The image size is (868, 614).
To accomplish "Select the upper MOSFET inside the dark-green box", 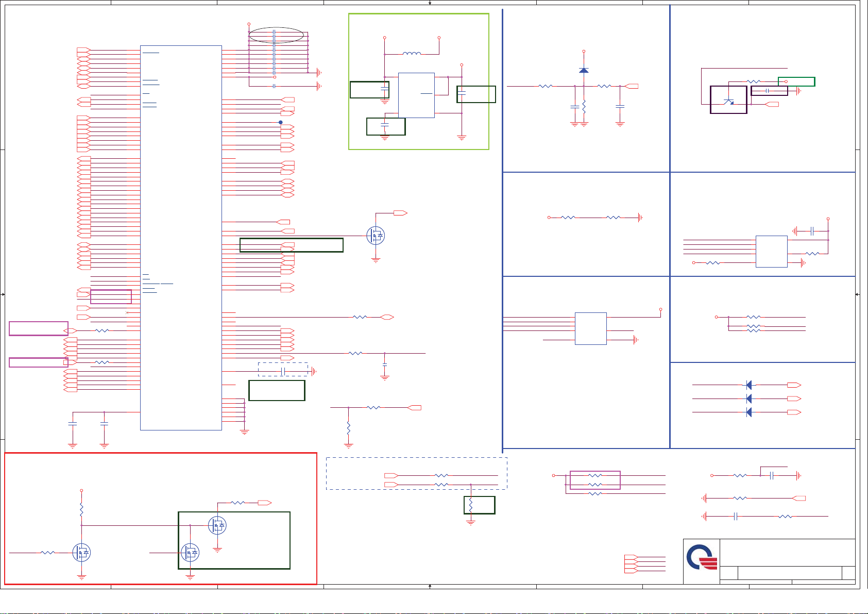I will click(x=217, y=525).
